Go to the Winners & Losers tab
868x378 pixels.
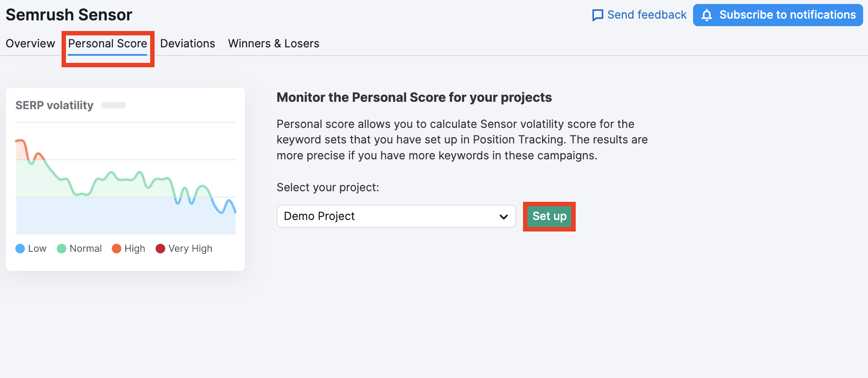tap(273, 43)
